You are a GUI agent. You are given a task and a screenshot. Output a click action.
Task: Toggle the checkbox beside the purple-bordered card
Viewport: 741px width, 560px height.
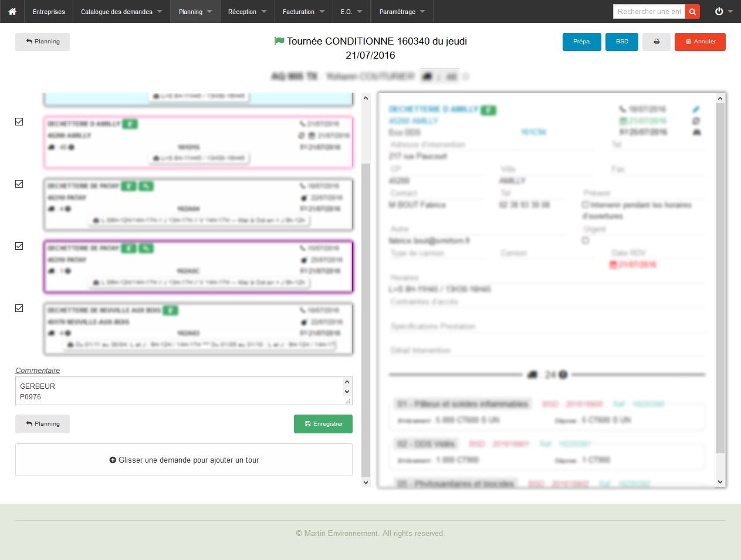pyautogui.click(x=19, y=246)
